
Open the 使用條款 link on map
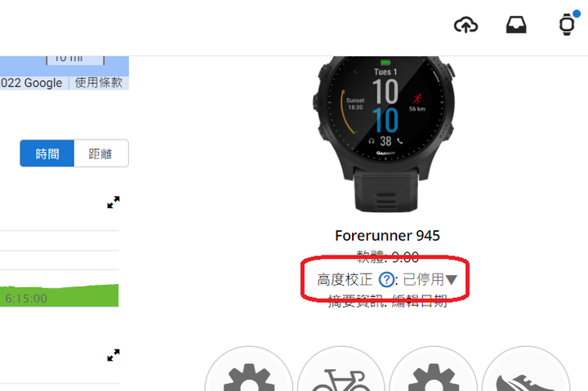pyautogui.click(x=99, y=82)
